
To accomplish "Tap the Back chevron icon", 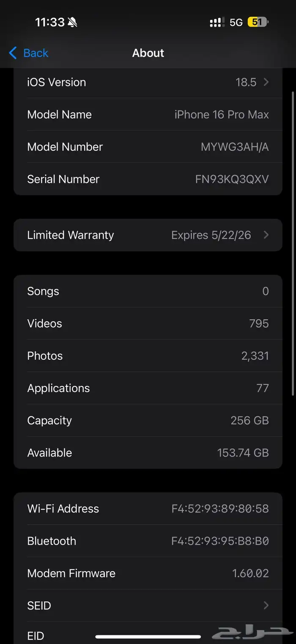I will click(13, 53).
